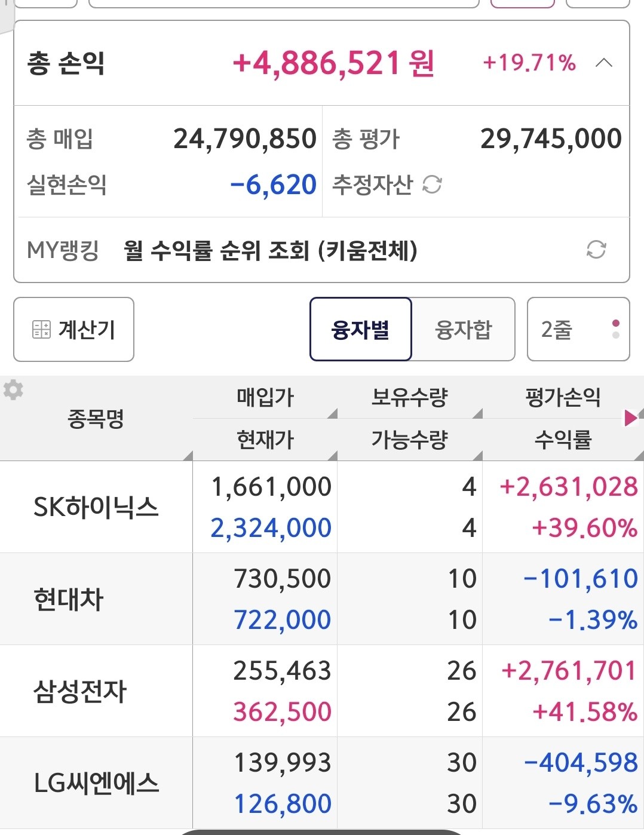Sort by the 종목명 column header
Viewport: 644px width, 835px height.
96,419
